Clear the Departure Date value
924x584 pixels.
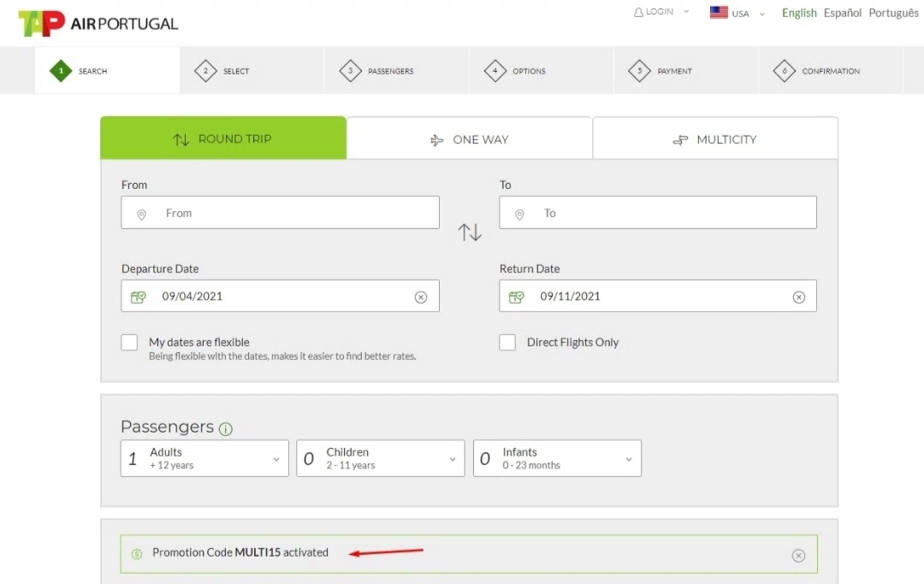tap(421, 298)
